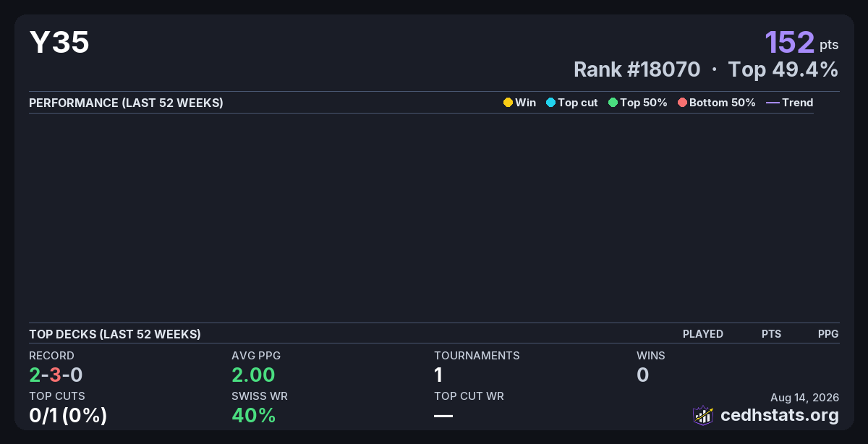Click the 0/1 (0%) top cuts value
This screenshot has height=444, width=868.
(x=68, y=415)
